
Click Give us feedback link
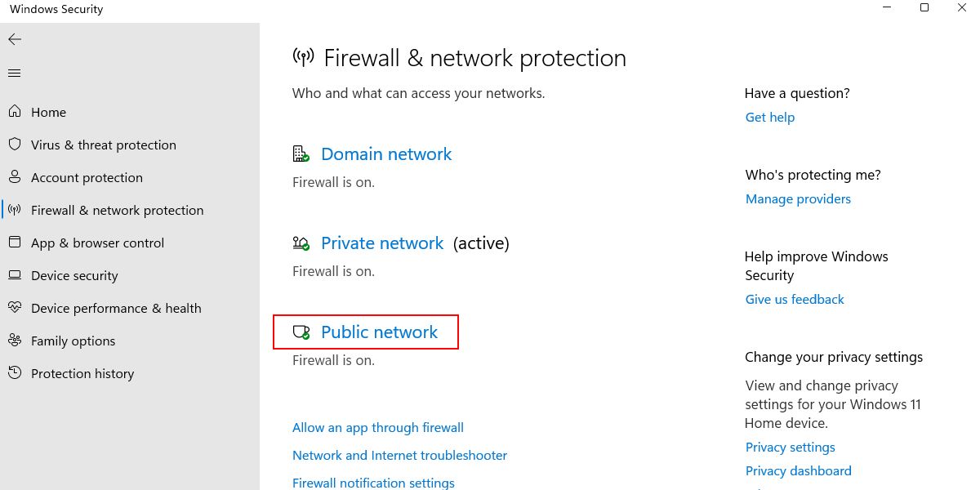[795, 299]
